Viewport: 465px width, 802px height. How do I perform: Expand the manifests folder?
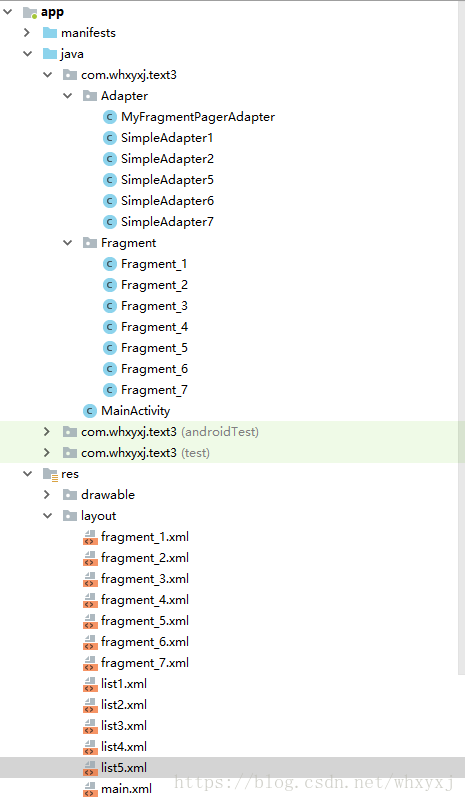(x=27, y=33)
